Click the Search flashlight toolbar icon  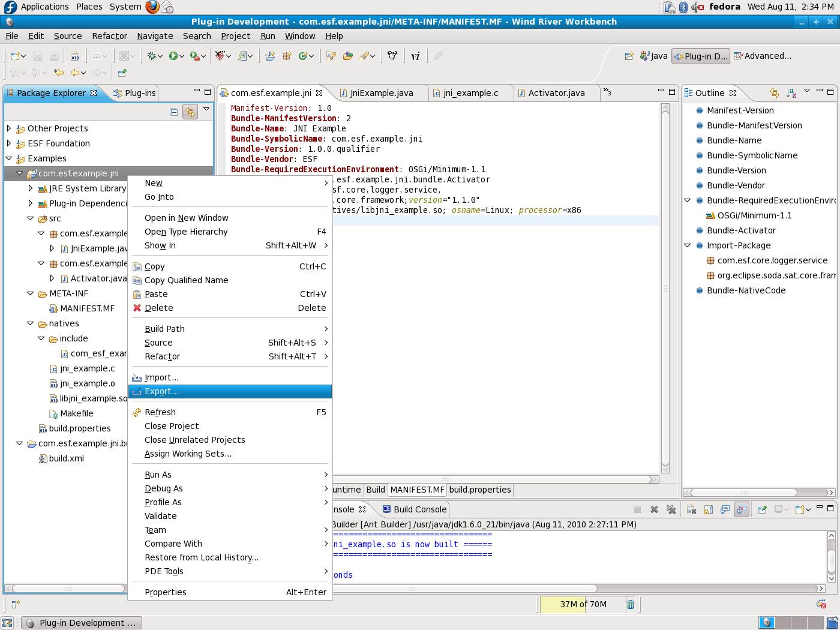(x=364, y=56)
